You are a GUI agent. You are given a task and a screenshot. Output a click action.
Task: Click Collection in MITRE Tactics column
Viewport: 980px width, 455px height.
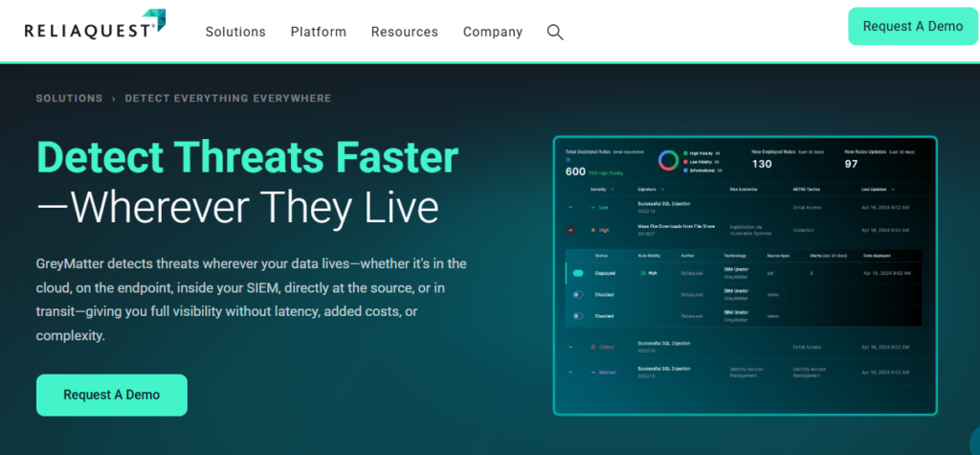click(x=804, y=230)
